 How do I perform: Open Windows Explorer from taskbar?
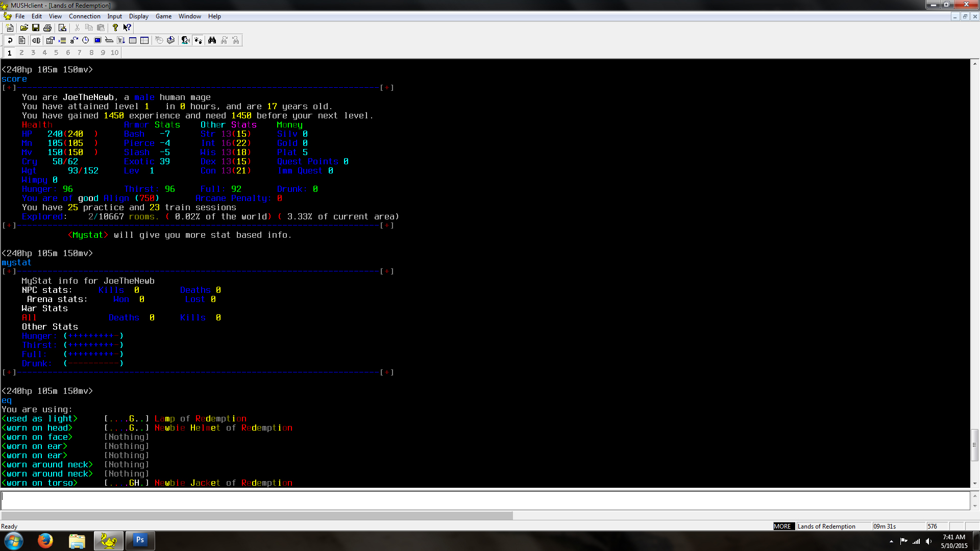[x=77, y=541]
